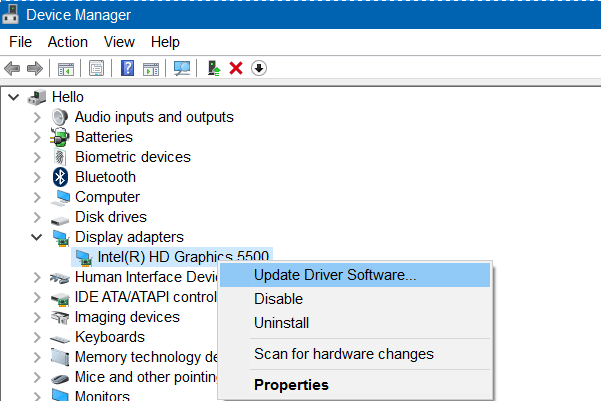Click the circled down arrow toolbar icon

(x=258, y=68)
